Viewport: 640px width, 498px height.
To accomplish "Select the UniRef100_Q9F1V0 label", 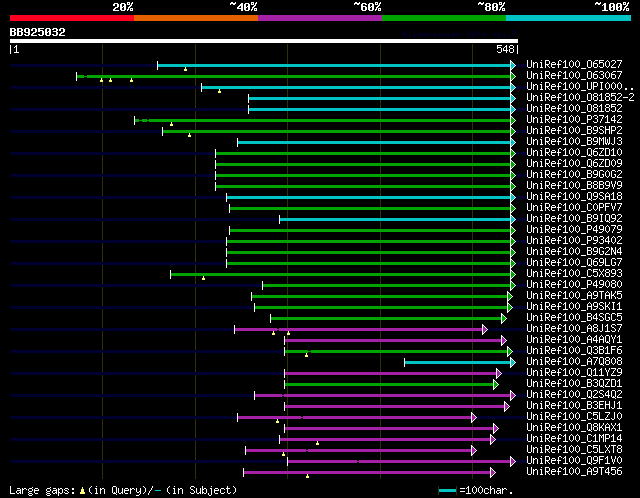I will (574, 461).
